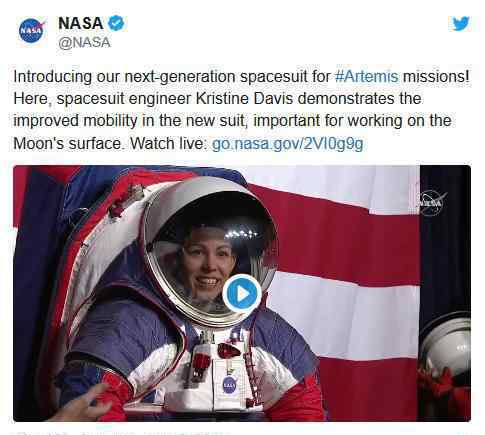The height and width of the screenshot is (435, 485).
Task: Click the astronaut's helmet in the video
Action: 212,251
